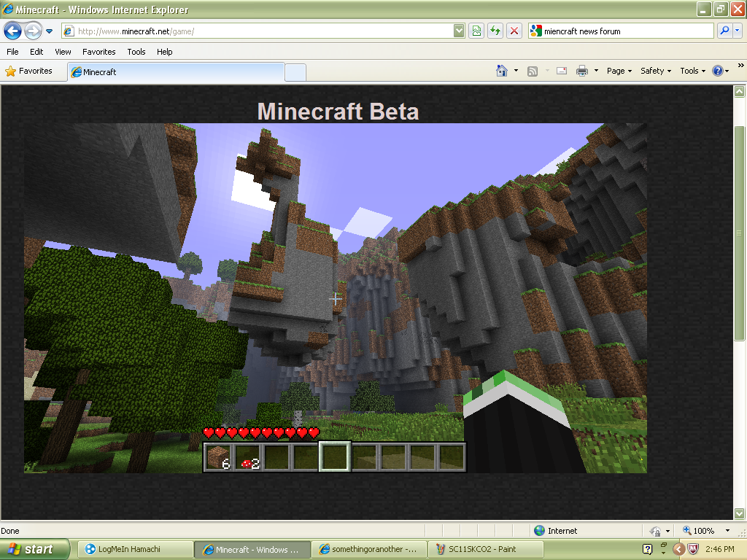Image resolution: width=747 pixels, height=560 pixels.
Task: Click the page scrollbar up arrow
Action: coord(740,91)
